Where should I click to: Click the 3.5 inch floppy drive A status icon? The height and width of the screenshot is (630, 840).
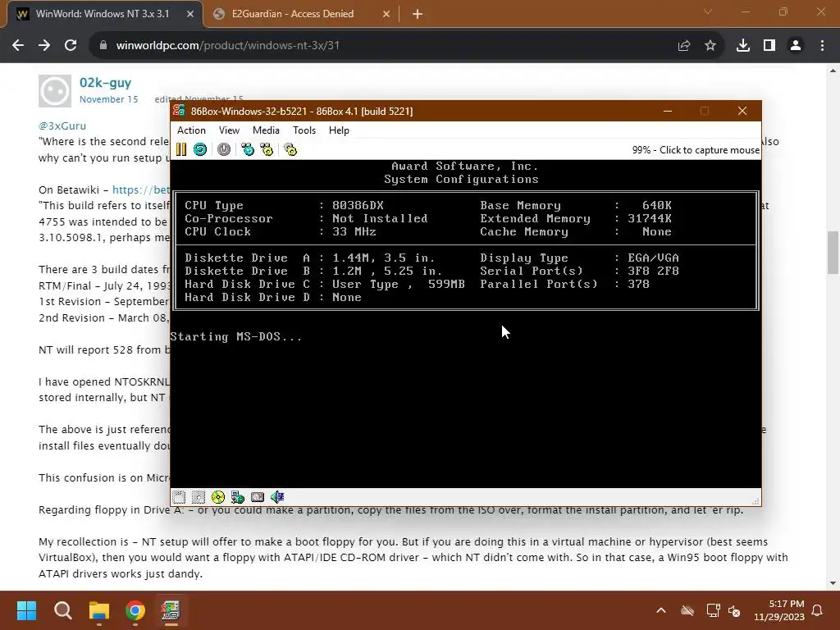(179, 497)
